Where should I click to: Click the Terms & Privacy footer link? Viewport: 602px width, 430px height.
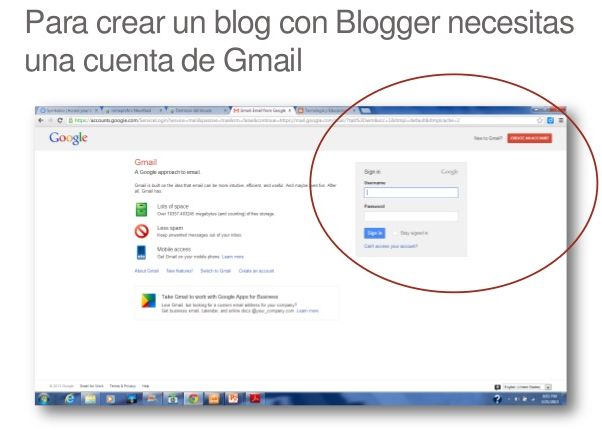pos(123,386)
